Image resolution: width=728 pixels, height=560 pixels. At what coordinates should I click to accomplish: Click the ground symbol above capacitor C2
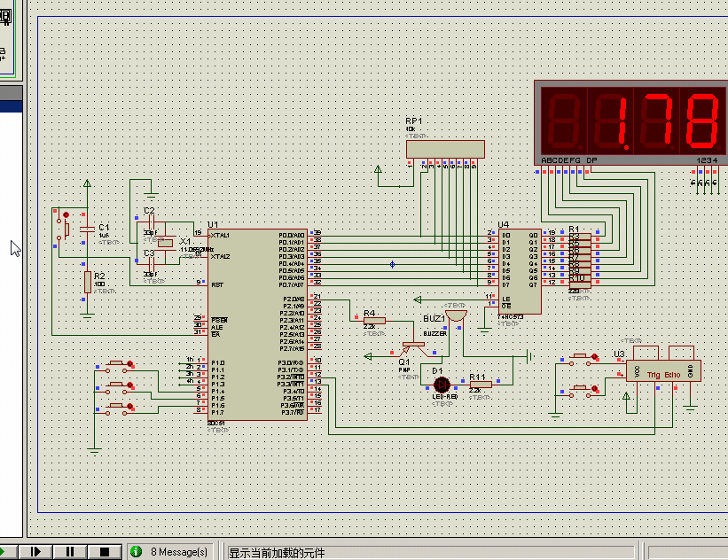coord(151,195)
